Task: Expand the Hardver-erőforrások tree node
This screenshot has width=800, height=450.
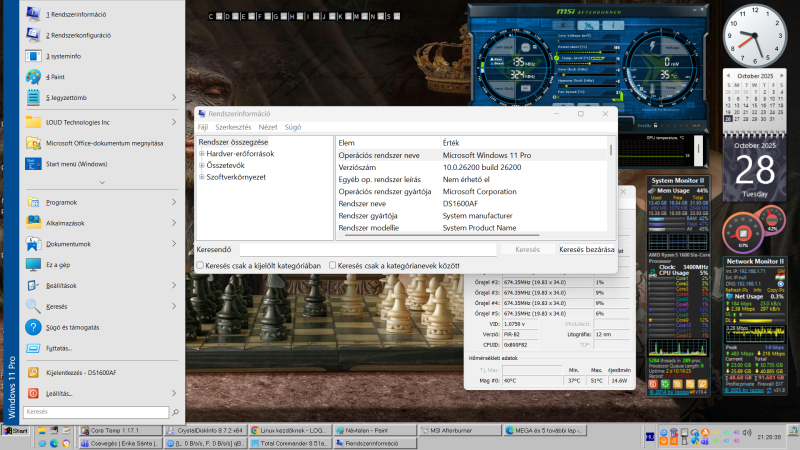Action: [x=202, y=154]
